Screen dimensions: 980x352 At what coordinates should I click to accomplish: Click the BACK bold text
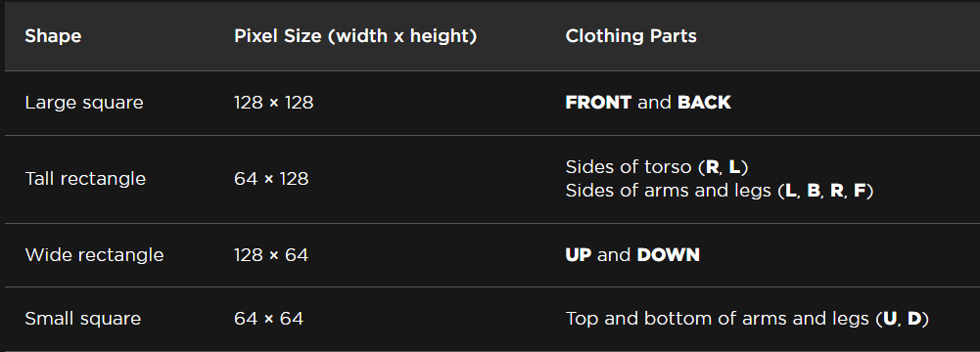pos(704,103)
